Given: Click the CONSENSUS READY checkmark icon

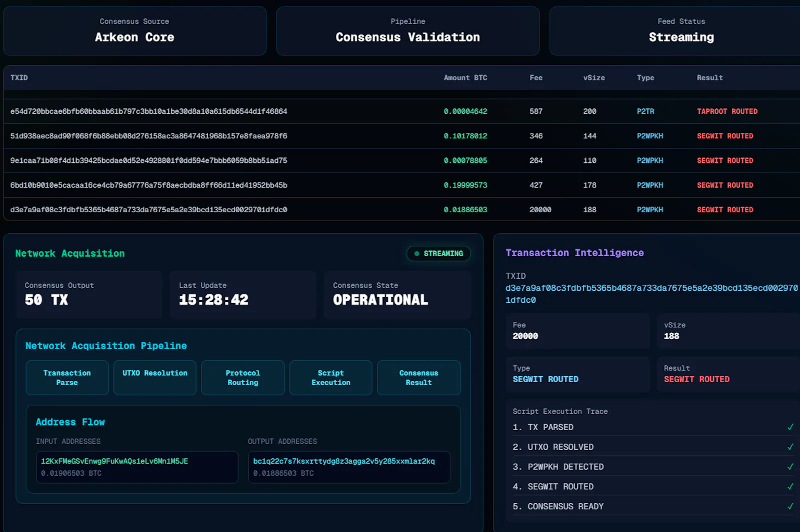Looking at the screenshot, I should pos(790,507).
